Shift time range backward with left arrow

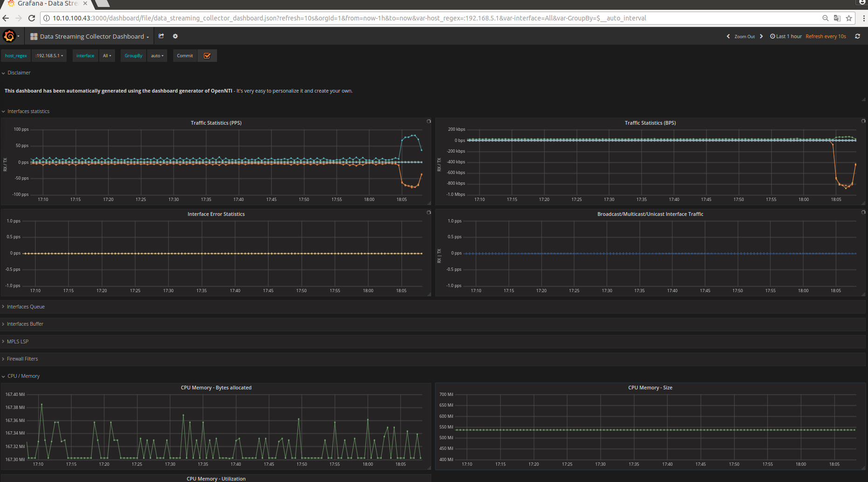point(728,36)
